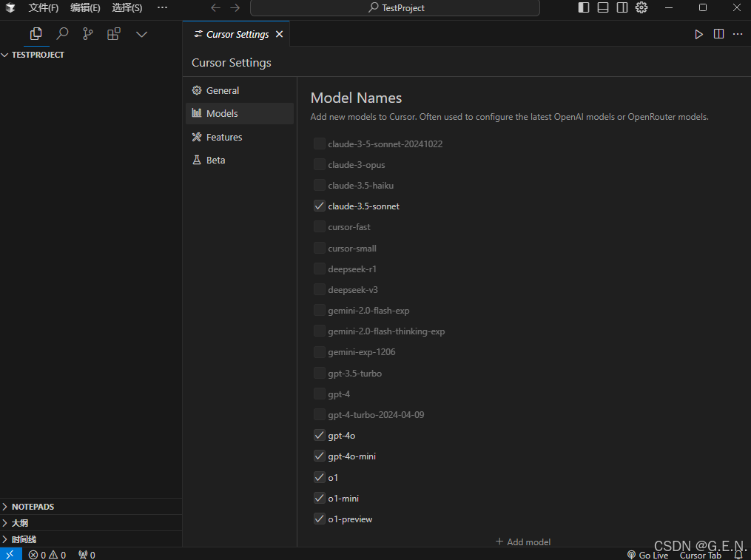751x560 pixels.
Task: Expand the 时间线 timeline section
Action: [91, 539]
